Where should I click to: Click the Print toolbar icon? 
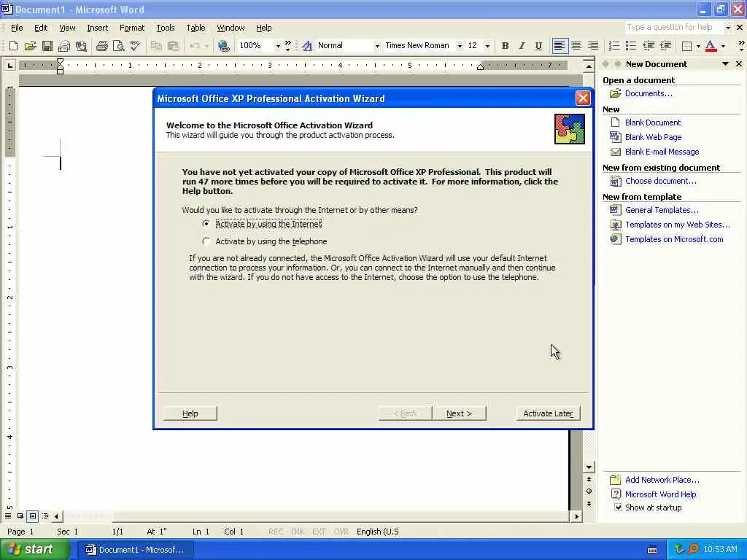[x=101, y=46]
